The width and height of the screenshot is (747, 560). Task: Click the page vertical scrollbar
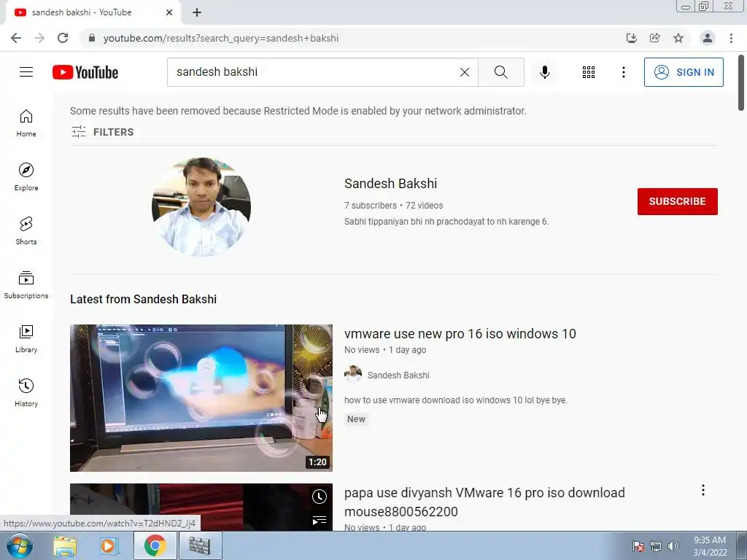point(741,82)
